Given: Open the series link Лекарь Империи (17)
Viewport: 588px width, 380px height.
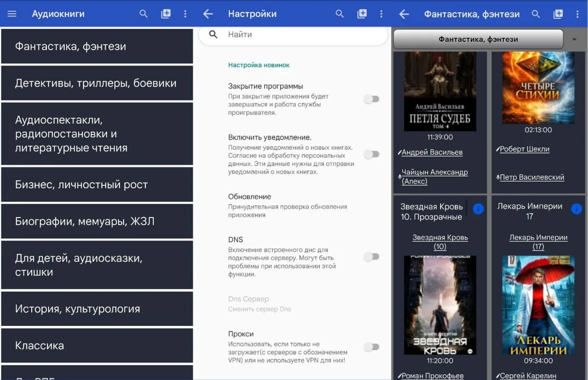Looking at the screenshot, I should pos(538,242).
